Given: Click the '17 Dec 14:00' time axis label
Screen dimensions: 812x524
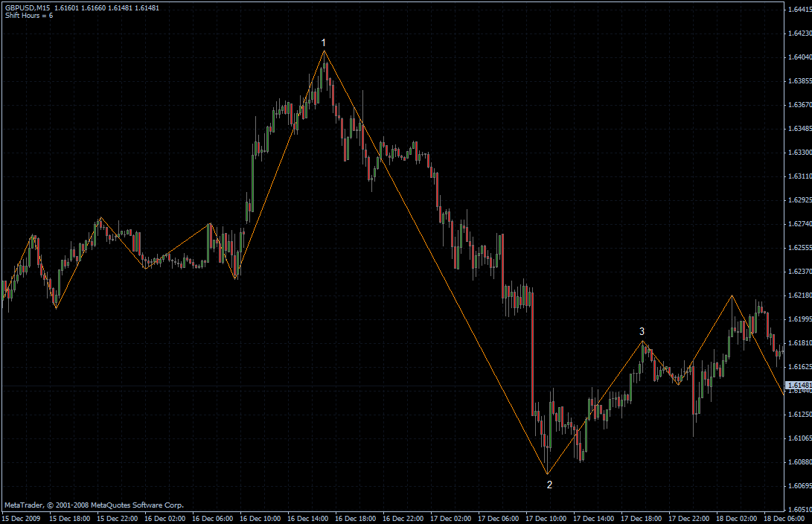Looking at the screenshot, I should click(x=593, y=518).
